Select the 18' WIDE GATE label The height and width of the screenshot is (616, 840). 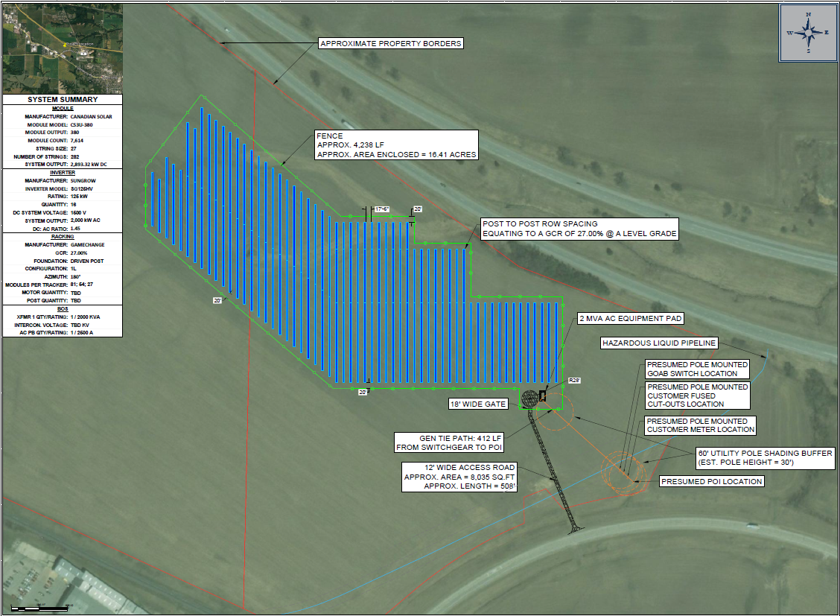pos(477,404)
